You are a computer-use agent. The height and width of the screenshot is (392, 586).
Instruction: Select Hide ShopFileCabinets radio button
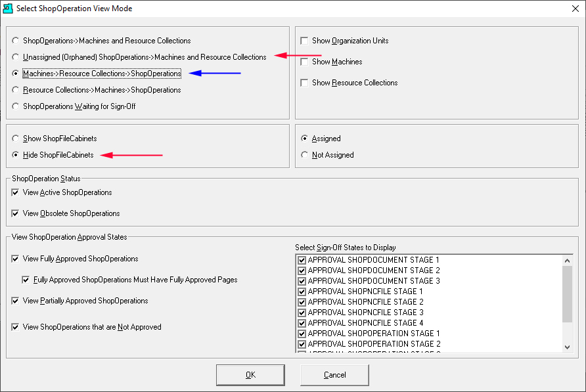pyautogui.click(x=15, y=155)
